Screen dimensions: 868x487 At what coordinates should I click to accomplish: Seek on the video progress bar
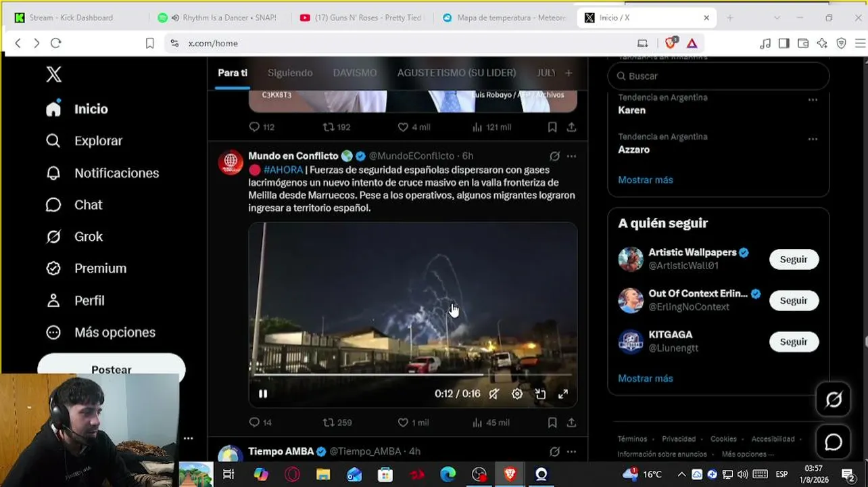(x=412, y=374)
